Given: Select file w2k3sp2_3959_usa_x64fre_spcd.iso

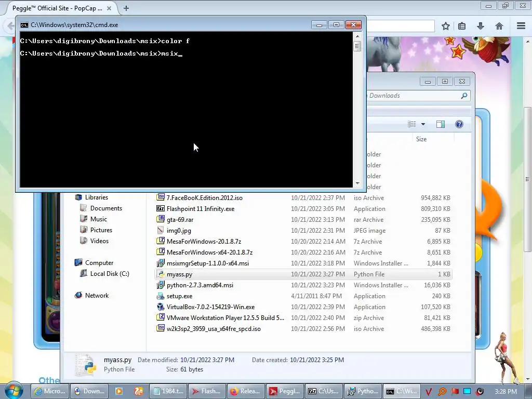Looking at the screenshot, I should [214, 328].
